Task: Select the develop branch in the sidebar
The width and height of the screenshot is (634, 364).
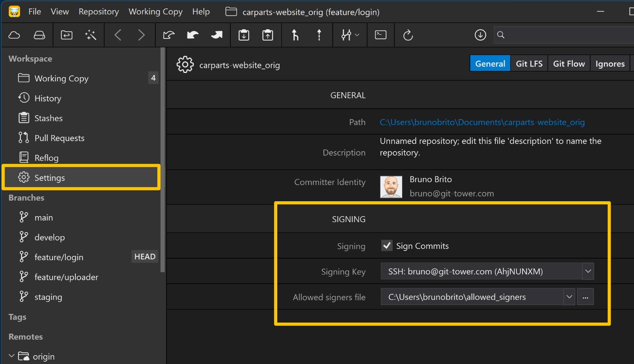Action: click(49, 237)
